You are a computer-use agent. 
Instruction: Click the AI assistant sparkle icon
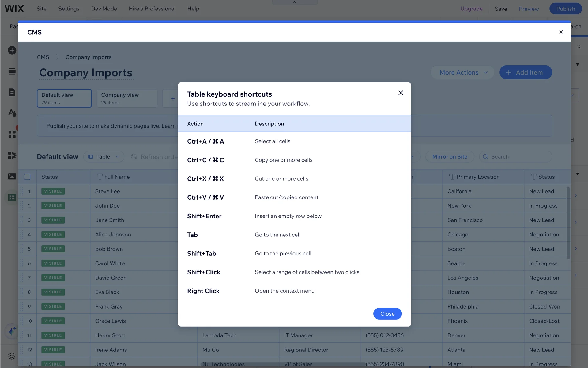click(12, 331)
